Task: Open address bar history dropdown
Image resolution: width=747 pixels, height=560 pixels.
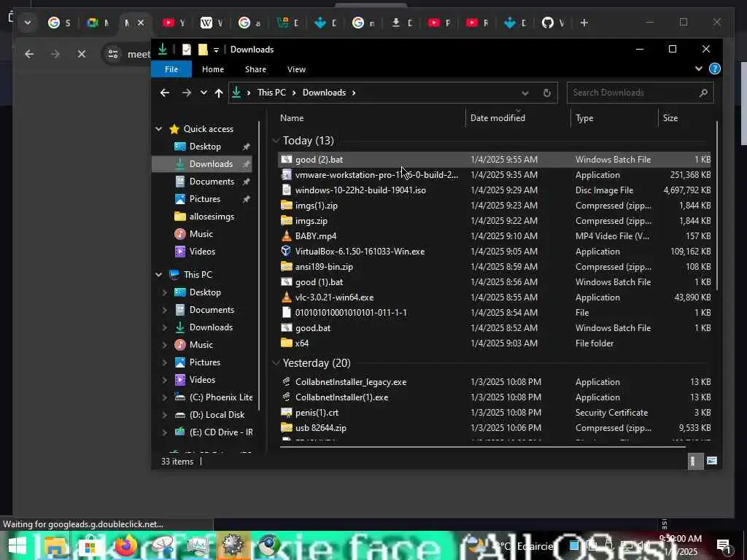Action: 525,93
